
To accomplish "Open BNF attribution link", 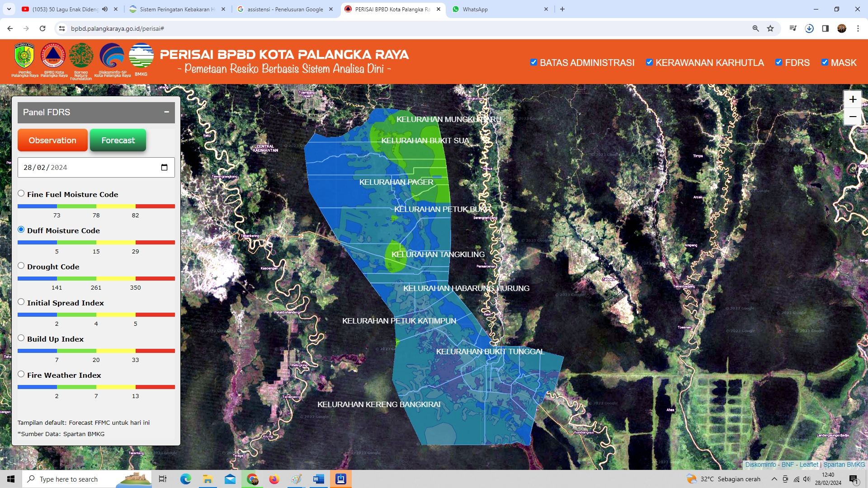I will [788, 465].
